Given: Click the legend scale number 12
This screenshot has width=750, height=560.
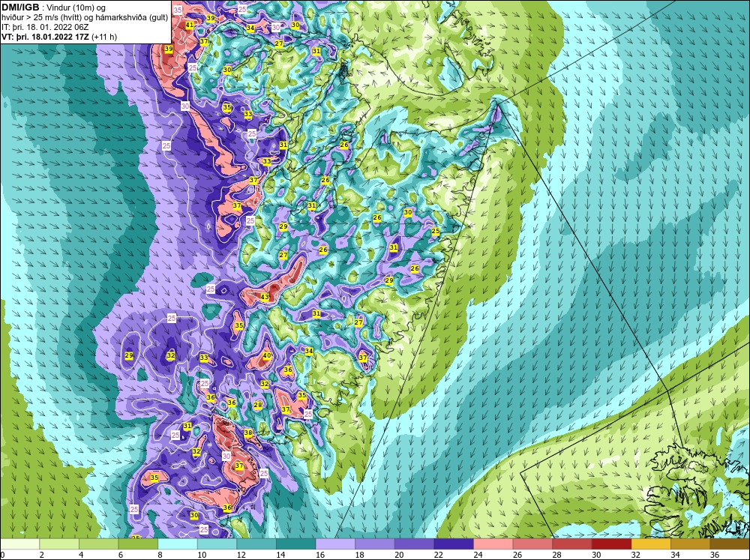Looking at the screenshot, I should point(241,555).
